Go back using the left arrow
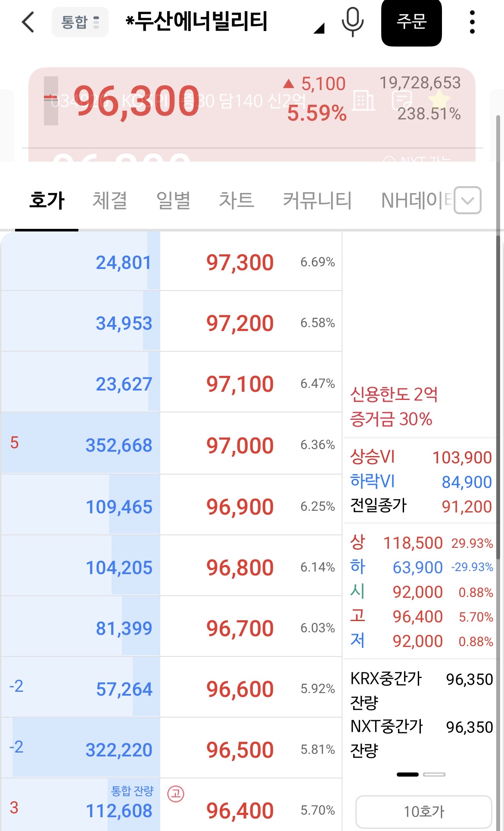504x831 pixels. pyautogui.click(x=28, y=22)
